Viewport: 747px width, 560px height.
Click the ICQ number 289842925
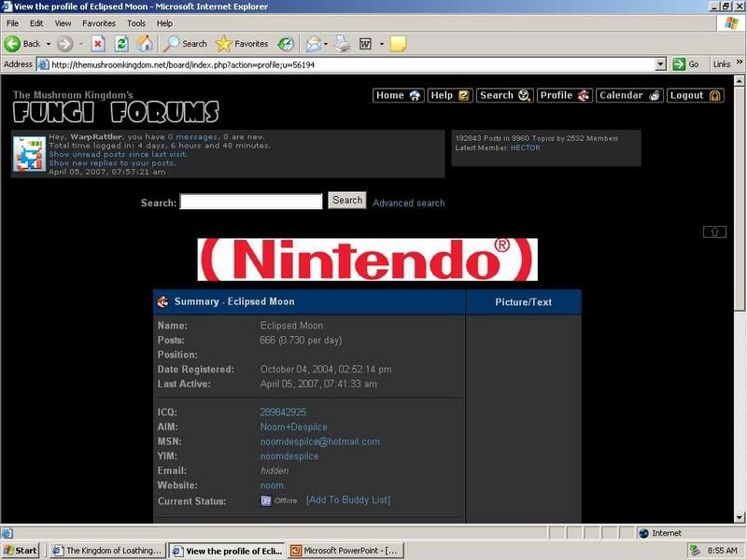(283, 412)
